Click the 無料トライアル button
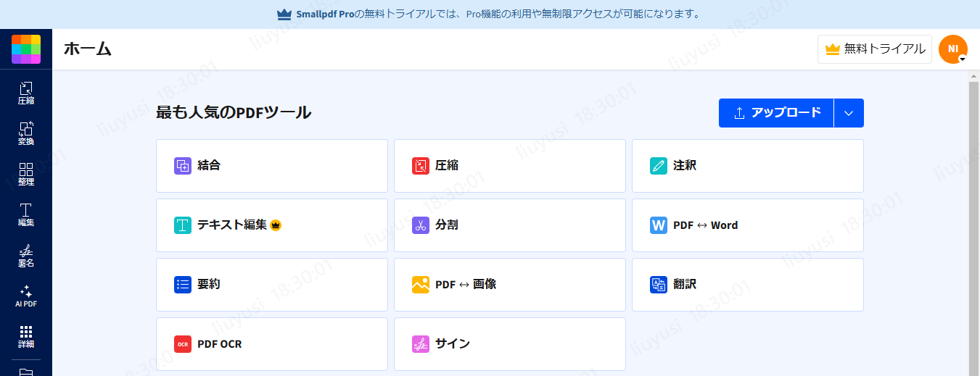This screenshot has height=376, width=980. 875,49
